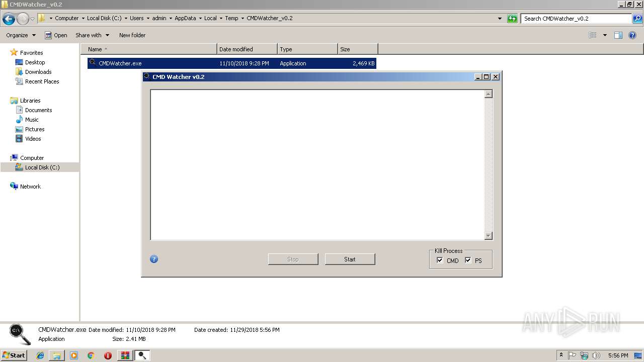The image size is (644, 362).
Task: Click the CMDWatcher.exe file icon
Action: click(x=93, y=63)
